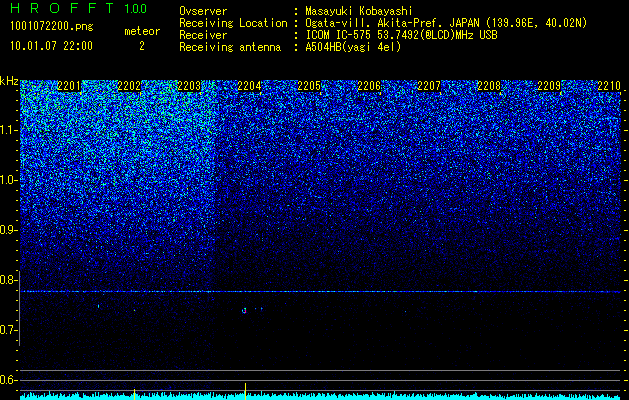The height and width of the screenshot is (400, 629).
Task: Click the Ovserver field label
Action: (203, 12)
